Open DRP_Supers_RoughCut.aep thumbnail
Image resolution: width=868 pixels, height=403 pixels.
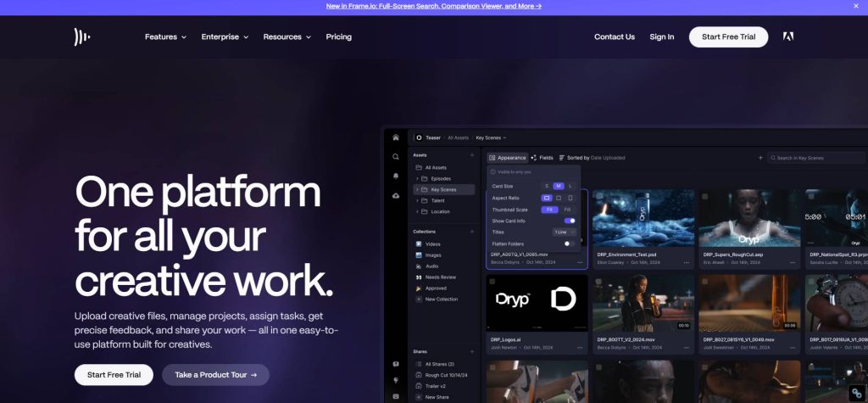(x=749, y=218)
